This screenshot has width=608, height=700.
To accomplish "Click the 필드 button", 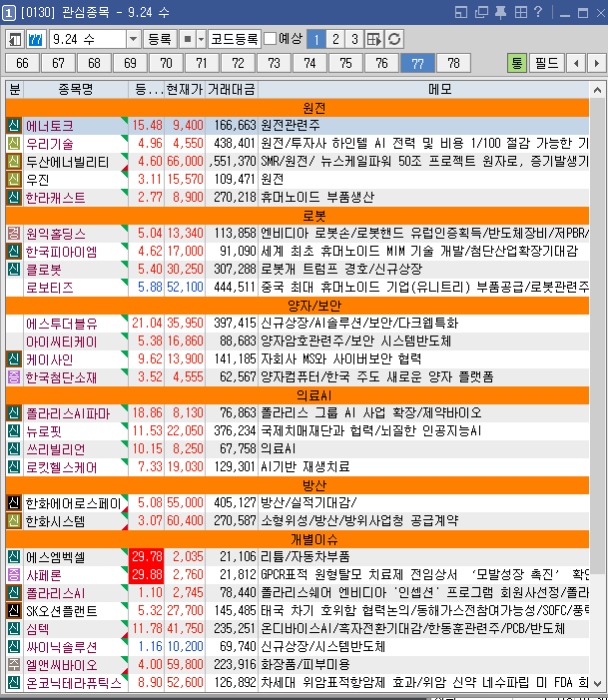I will (x=547, y=63).
